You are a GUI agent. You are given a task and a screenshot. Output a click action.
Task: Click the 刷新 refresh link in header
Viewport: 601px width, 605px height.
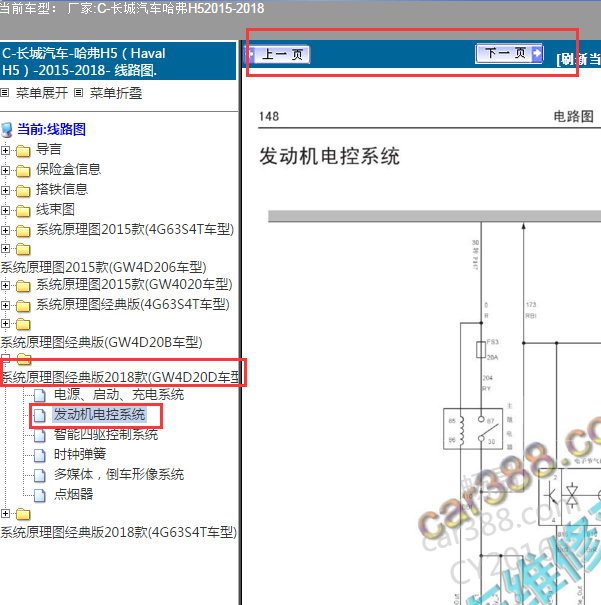tap(578, 59)
